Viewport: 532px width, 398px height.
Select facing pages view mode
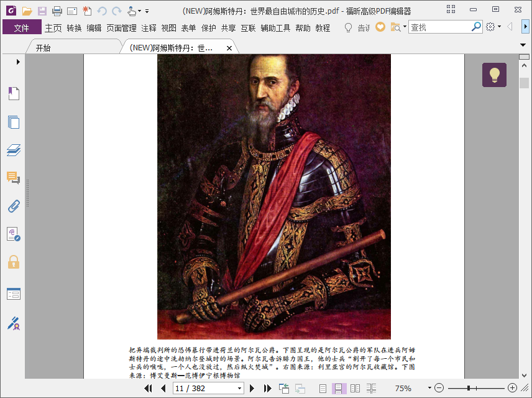click(355, 388)
